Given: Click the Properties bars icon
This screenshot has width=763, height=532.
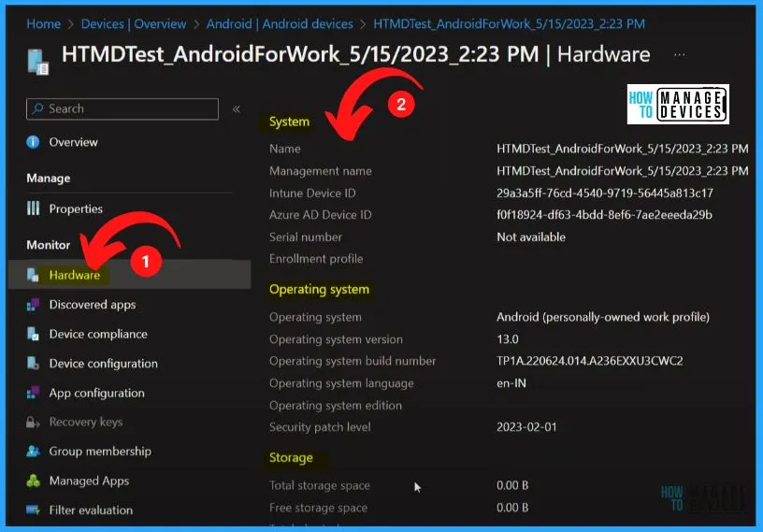Looking at the screenshot, I should (33, 208).
